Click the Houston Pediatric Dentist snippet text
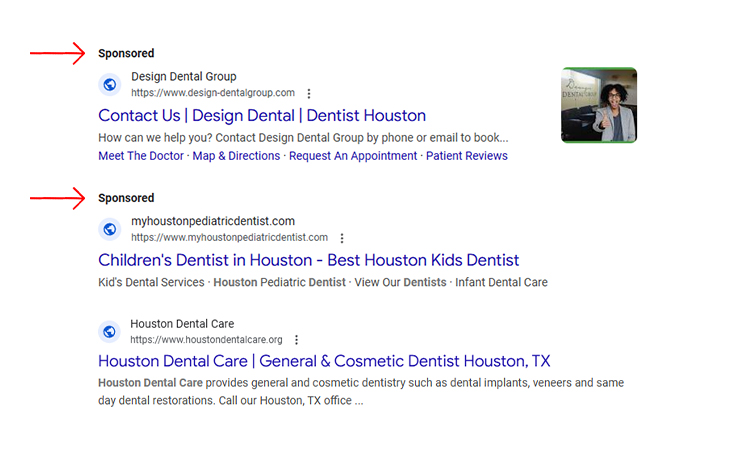Viewport: 750px width, 450px height. (279, 282)
